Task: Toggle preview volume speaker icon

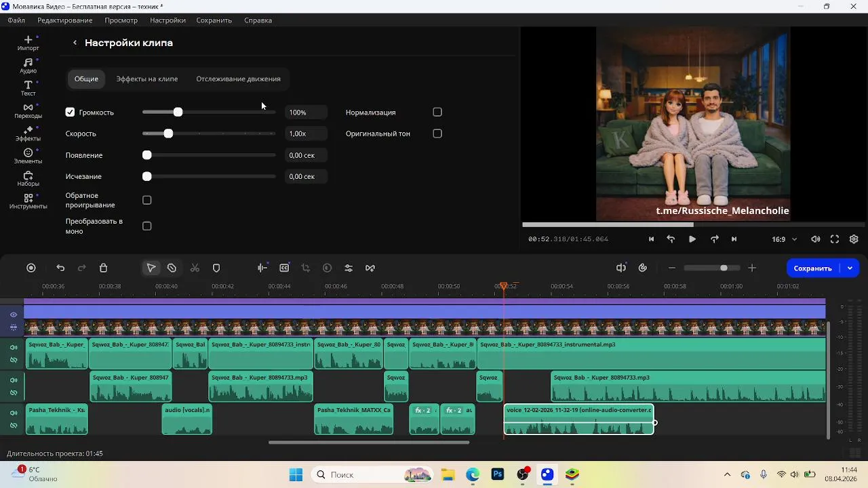Action: [816, 239]
